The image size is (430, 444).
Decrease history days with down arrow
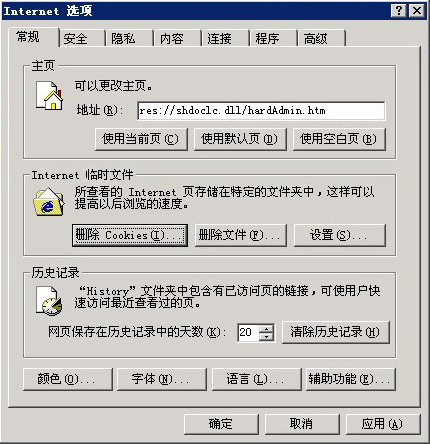coord(266,337)
